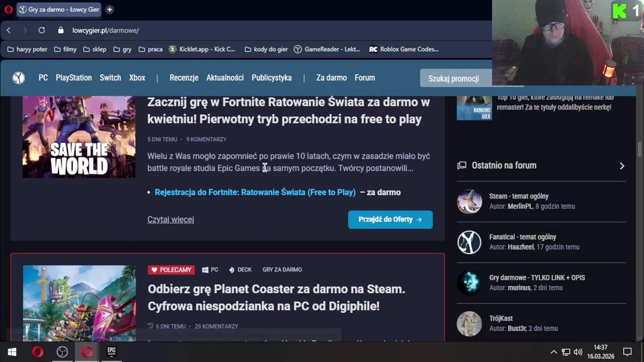Open the Planet Coaster article title
Screen dimensions: 644x362
tap(276, 298)
